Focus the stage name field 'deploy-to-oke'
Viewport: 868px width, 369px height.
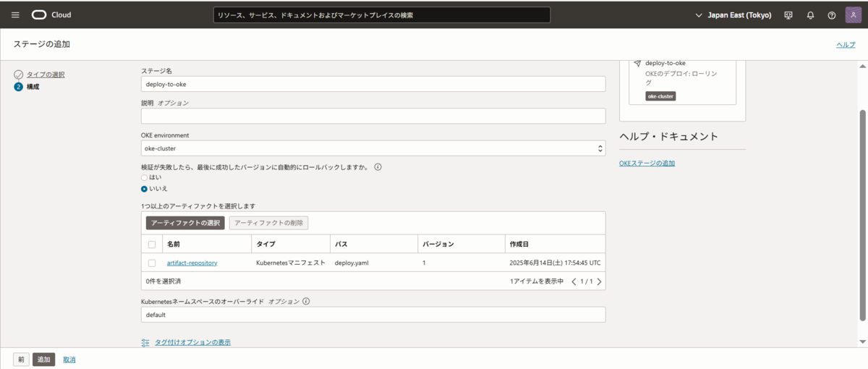(x=373, y=84)
